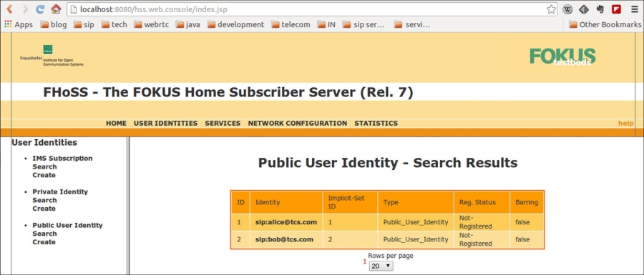Go back with the browser back arrow
The image size is (644, 275).
tap(9, 9)
